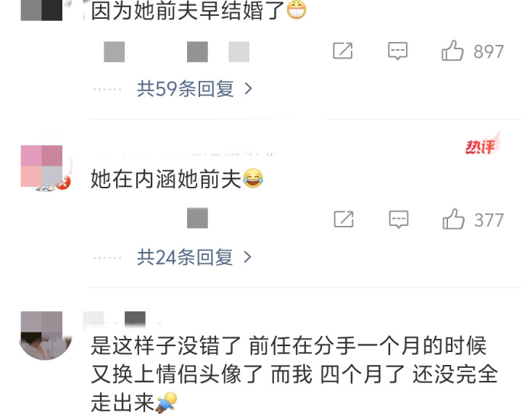Tap the red 热评 hot comment badge
The image size is (522, 420).
pos(482,143)
